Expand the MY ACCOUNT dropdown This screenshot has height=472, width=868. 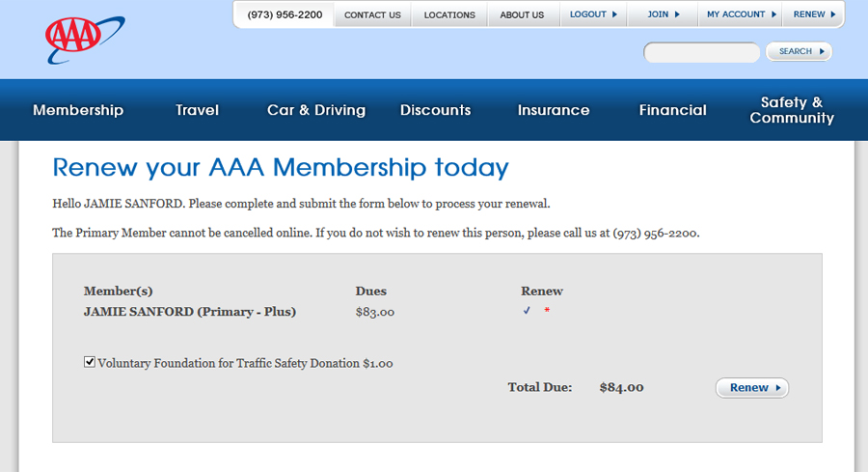tap(741, 14)
